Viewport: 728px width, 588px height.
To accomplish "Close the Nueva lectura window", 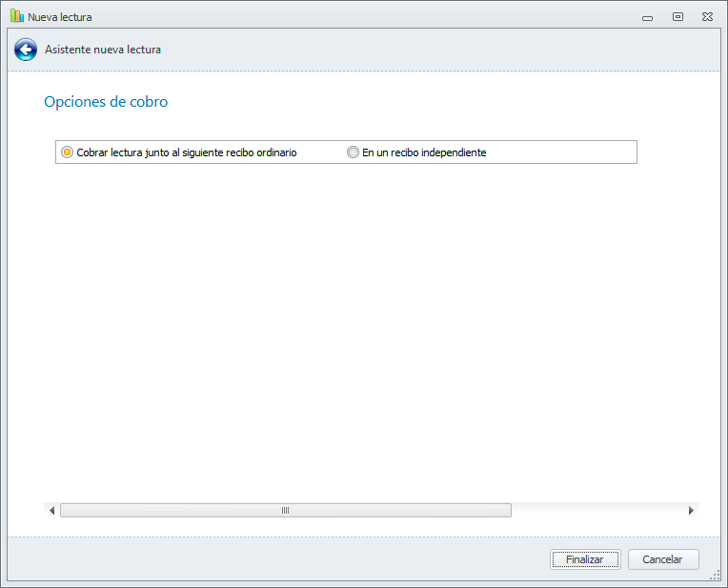I will point(707,17).
